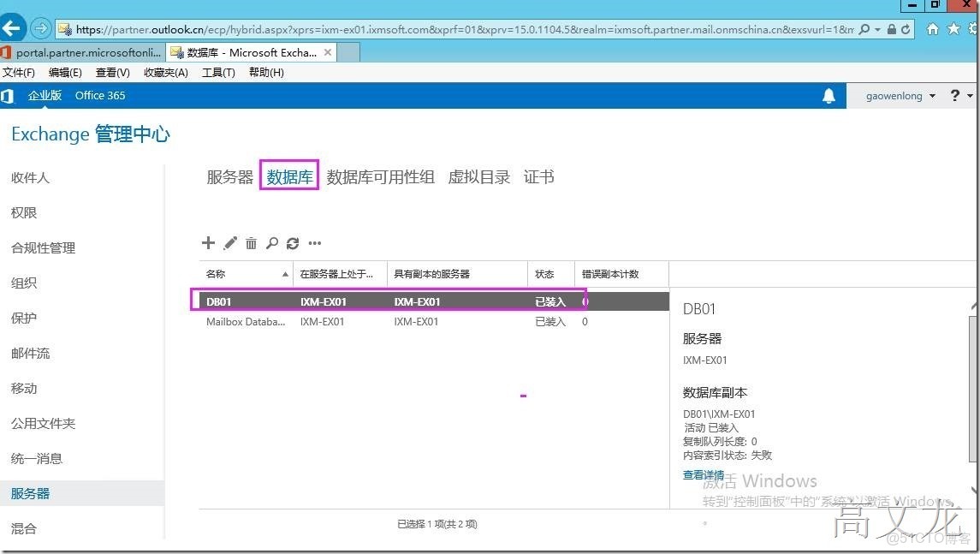Open the more options (...) menu
The height and width of the screenshot is (554, 980).
coord(314,243)
